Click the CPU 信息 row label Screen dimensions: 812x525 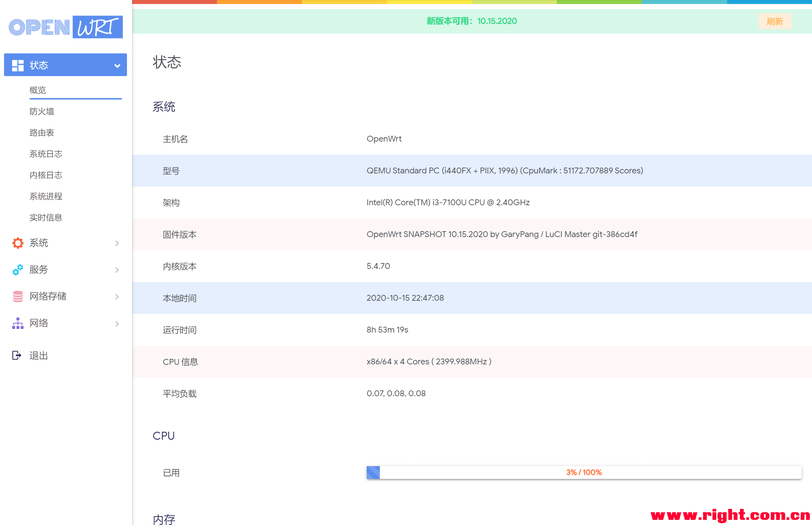pyautogui.click(x=180, y=362)
